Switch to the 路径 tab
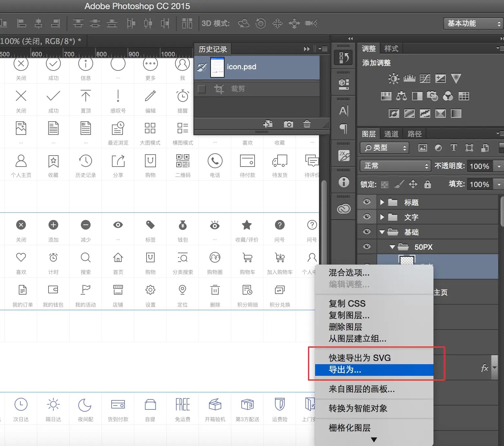 coord(414,134)
